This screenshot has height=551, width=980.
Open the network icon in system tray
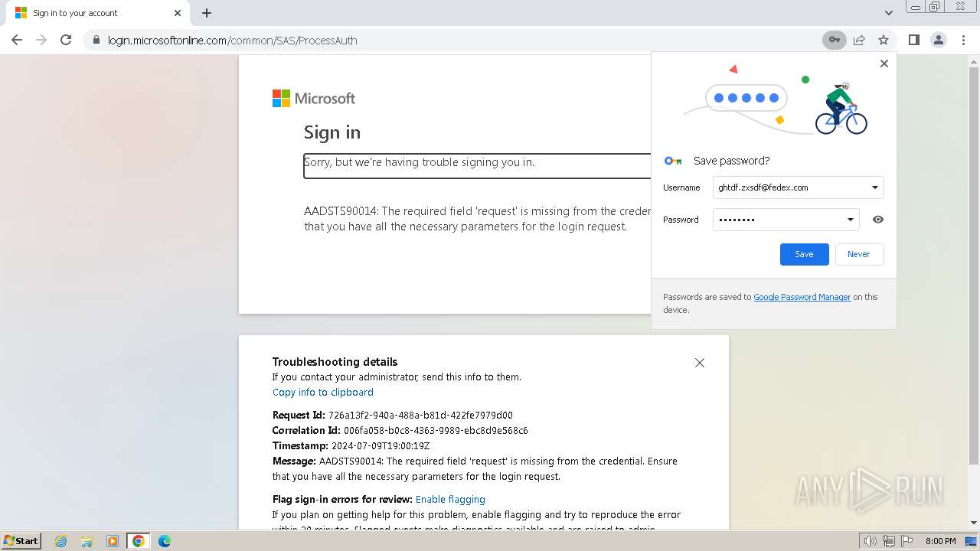(889, 541)
